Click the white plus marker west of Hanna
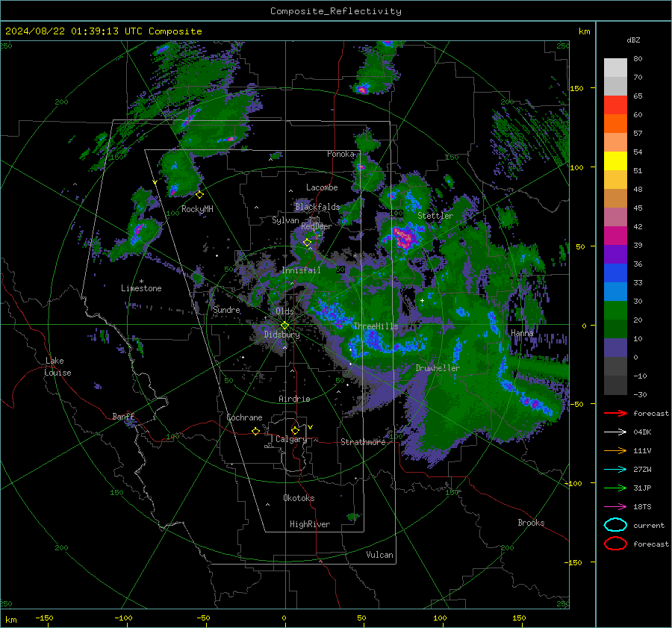The image size is (672, 628). [422, 300]
